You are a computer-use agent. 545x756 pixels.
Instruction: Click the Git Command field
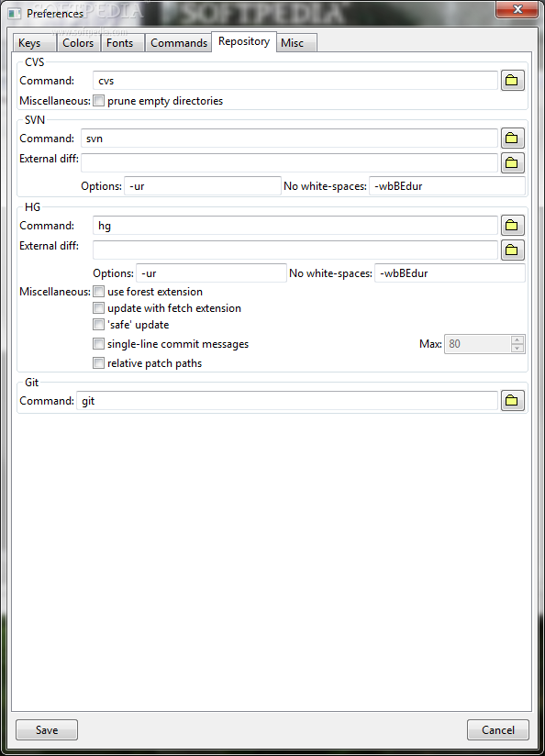pos(287,401)
